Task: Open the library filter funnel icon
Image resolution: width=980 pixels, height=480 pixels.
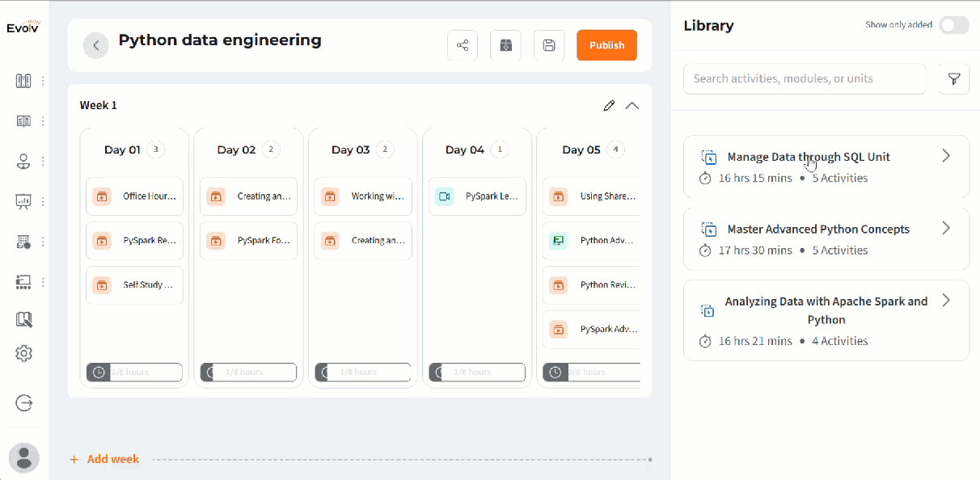Action: [954, 79]
